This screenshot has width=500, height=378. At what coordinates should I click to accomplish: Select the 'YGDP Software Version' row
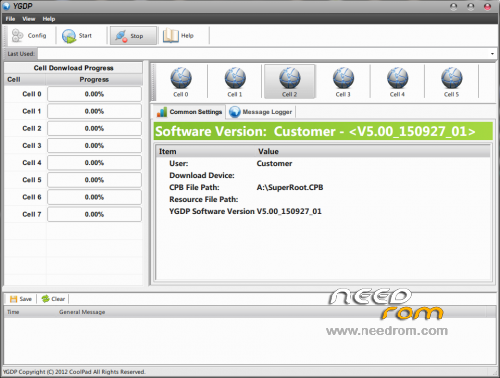coord(323,211)
